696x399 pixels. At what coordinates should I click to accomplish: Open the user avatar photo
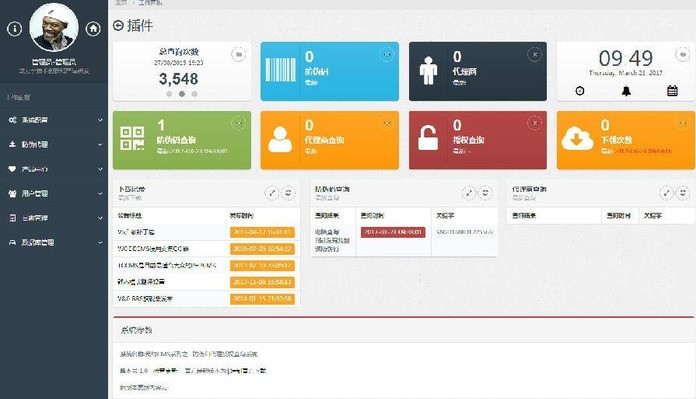[x=54, y=28]
